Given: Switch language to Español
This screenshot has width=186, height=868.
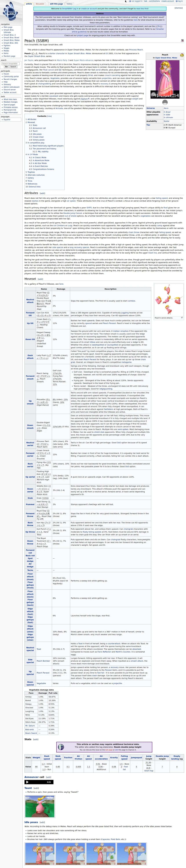Looking at the screenshot, I should click(7, 120).
